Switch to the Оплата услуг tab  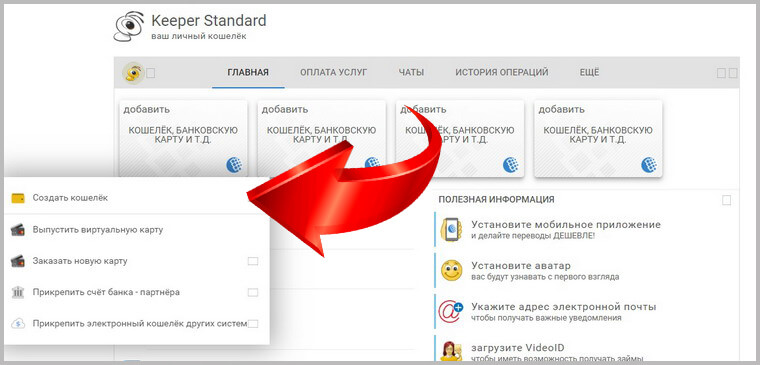[x=333, y=73]
